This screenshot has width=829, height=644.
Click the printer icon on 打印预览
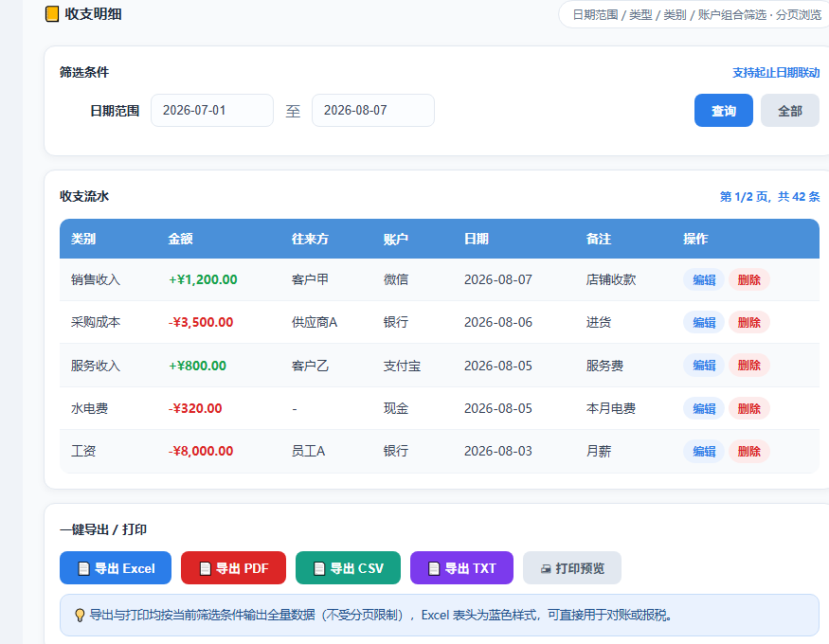click(546, 569)
